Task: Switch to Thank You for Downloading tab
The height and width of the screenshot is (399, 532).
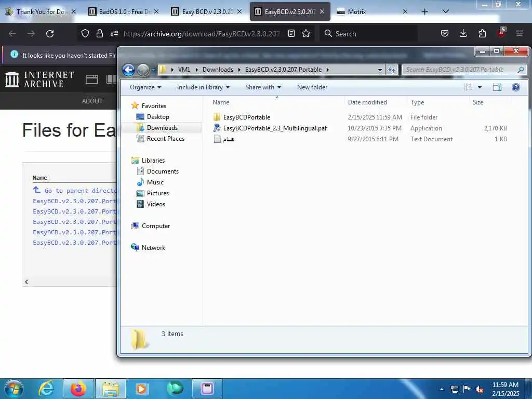Action: pos(41,11)
